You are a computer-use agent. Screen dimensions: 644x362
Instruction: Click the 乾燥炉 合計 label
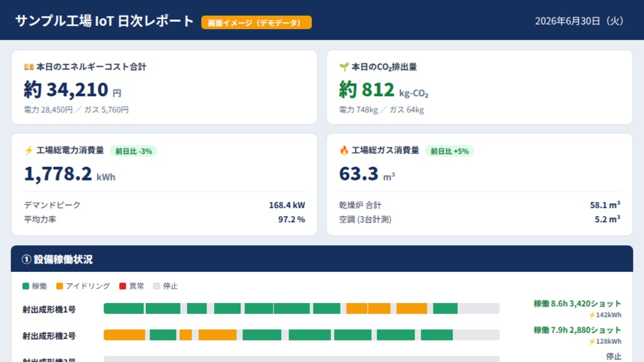click(360, 205)
